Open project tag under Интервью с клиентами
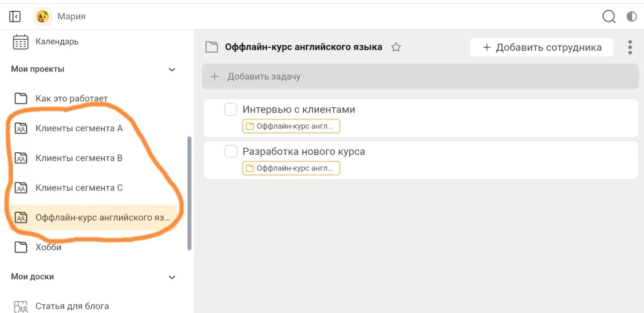Image resolution: width=644 pixels, height=313 pixels. pos(291,126)
